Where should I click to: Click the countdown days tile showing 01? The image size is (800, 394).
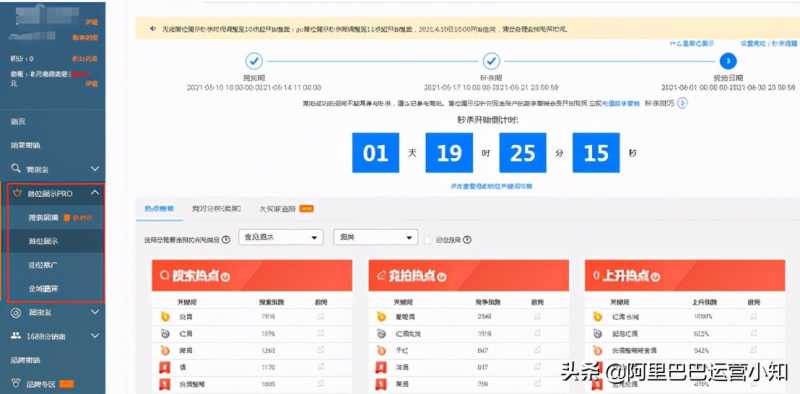pos(376,153)
